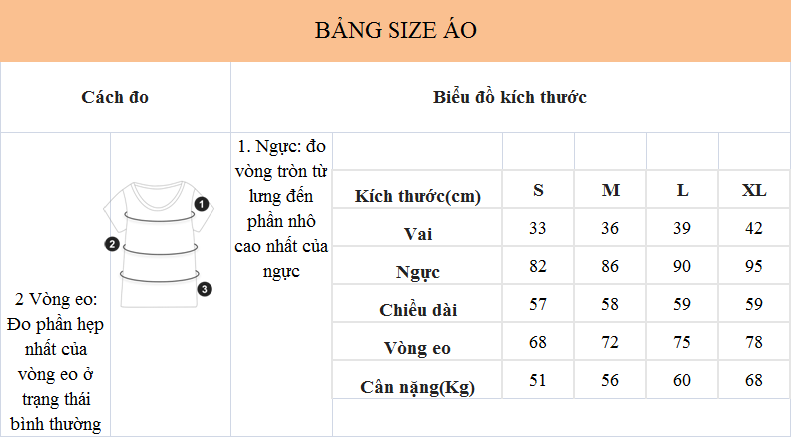Click the BẢNG SIZE ÁO title banner
Image resolution: width=791 pixels, height=437 pixels.
pyautogui.click(x=395, y=31)
